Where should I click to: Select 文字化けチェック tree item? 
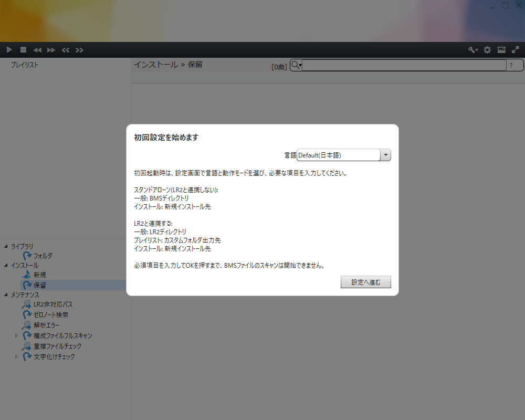[x=54, y=356]
